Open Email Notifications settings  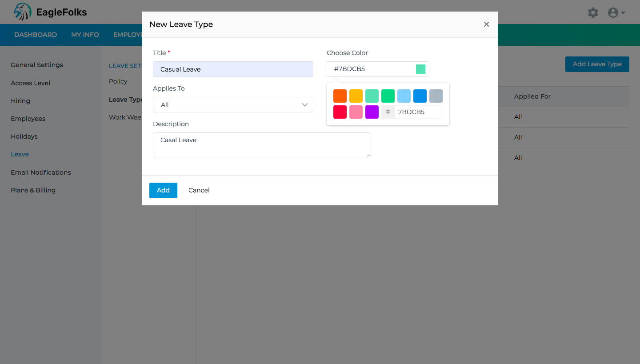(41, 172)
